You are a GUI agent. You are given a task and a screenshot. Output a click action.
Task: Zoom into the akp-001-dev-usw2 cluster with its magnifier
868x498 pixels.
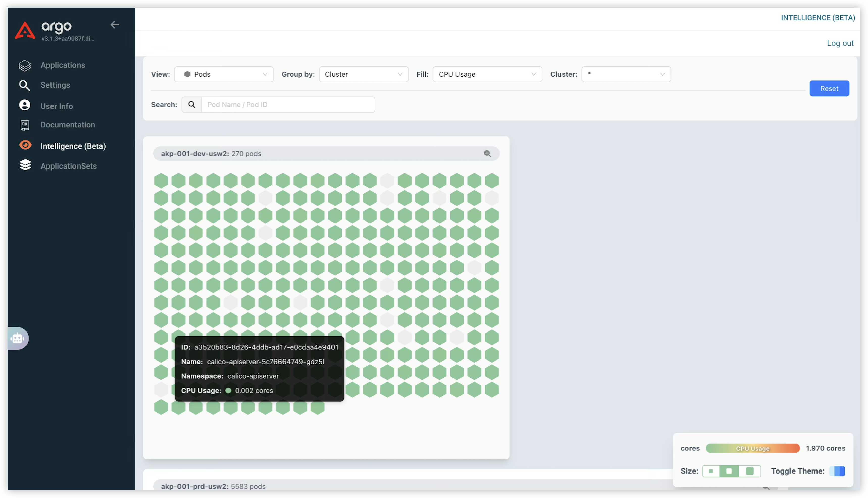click(x=487, y=154)
